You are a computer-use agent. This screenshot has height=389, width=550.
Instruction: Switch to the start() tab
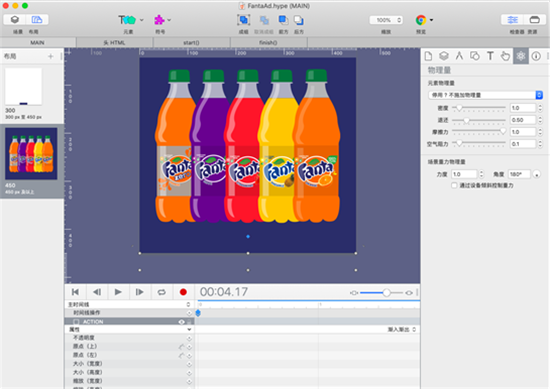pyautogui.click(x=192, y=42)
